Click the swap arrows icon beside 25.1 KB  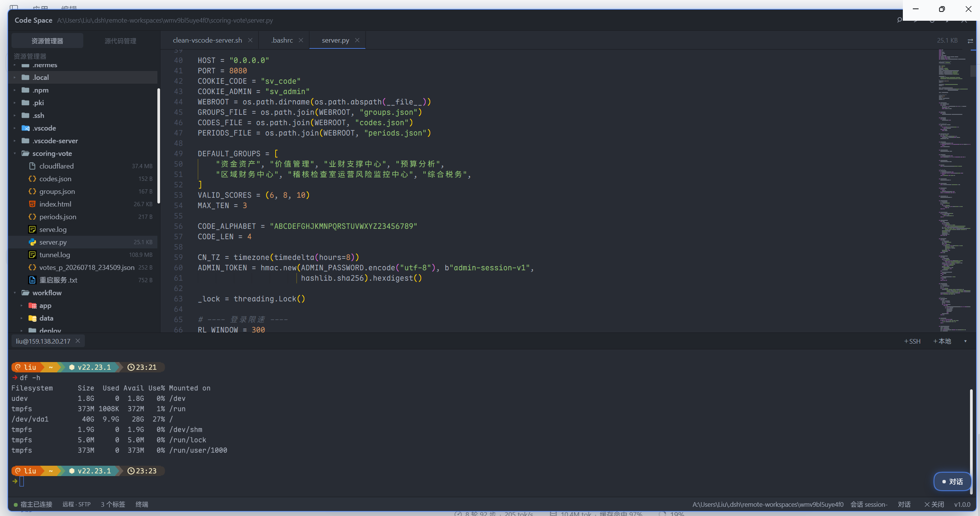pyautogui.click(x=970, y=41)
